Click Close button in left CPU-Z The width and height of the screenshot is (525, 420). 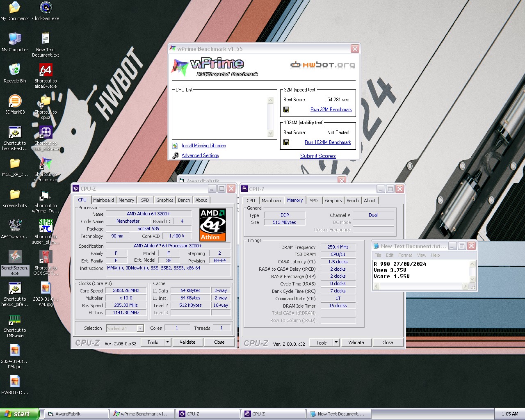point(219,342)
